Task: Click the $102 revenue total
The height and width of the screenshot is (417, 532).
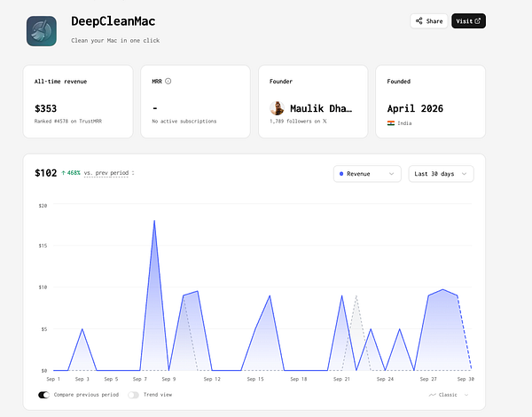Action: coord(45,173)
